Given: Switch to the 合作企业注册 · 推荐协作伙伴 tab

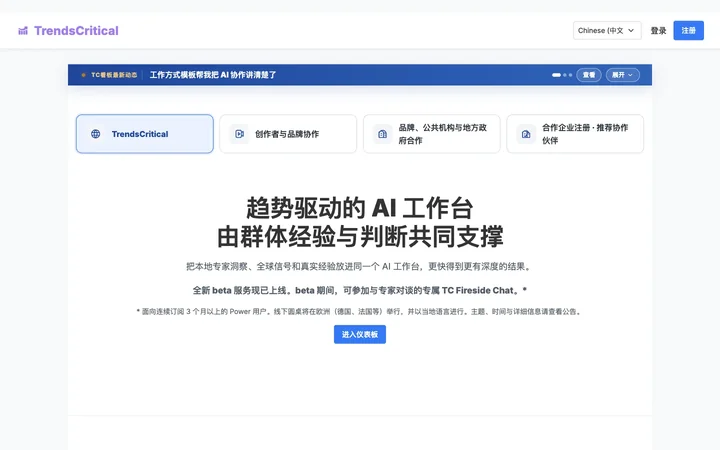Looking at the screenshot, I should click(x=575, y=134).
